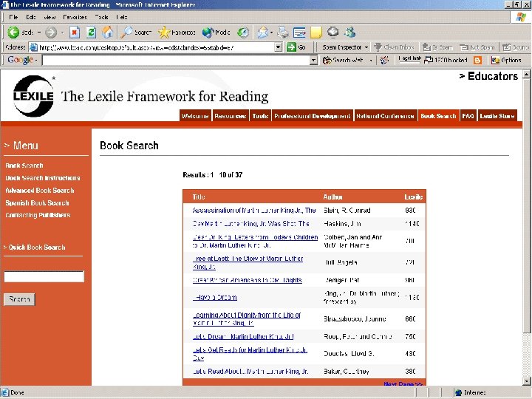Open the Search Web dropdown arrow
The height and width of the screenshot is (399, 532).
(371, 61)
